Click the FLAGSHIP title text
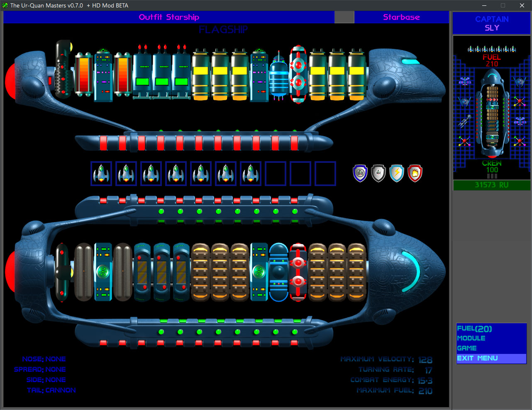This screenshot has width=532, height=410. [x=223, y=29]
